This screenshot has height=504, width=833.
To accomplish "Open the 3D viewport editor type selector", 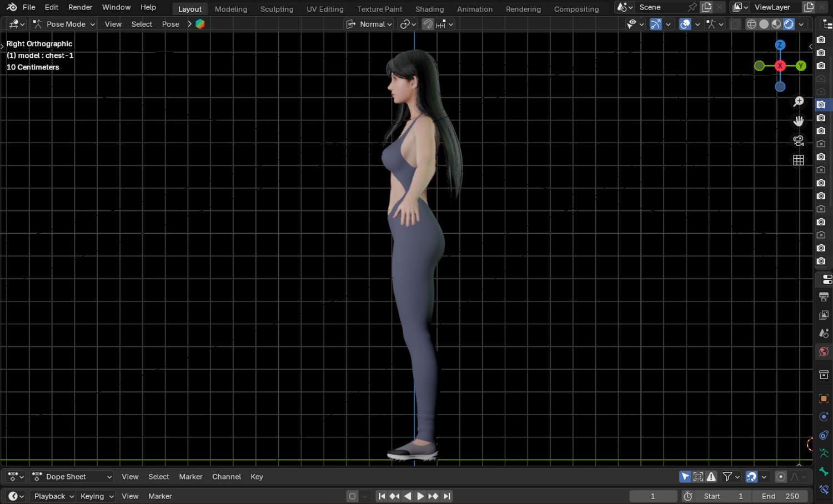I will (x=16, y=24).
